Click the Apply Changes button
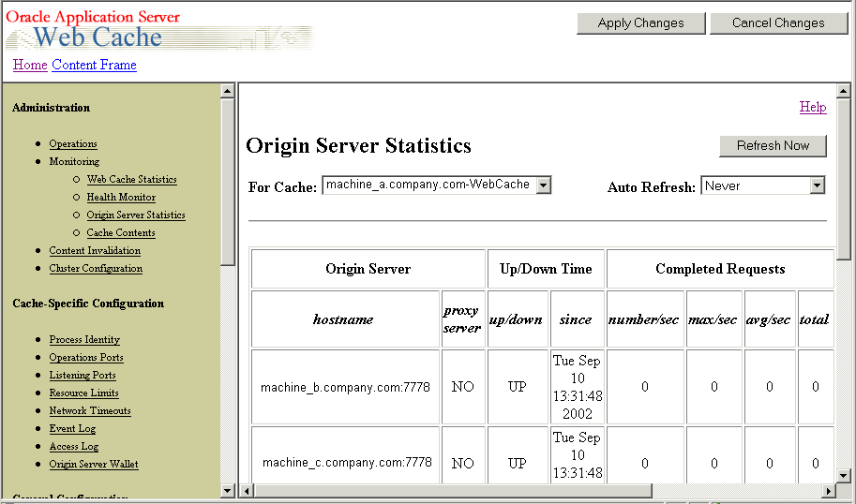 pyautogui.click(x=641, y=23)
